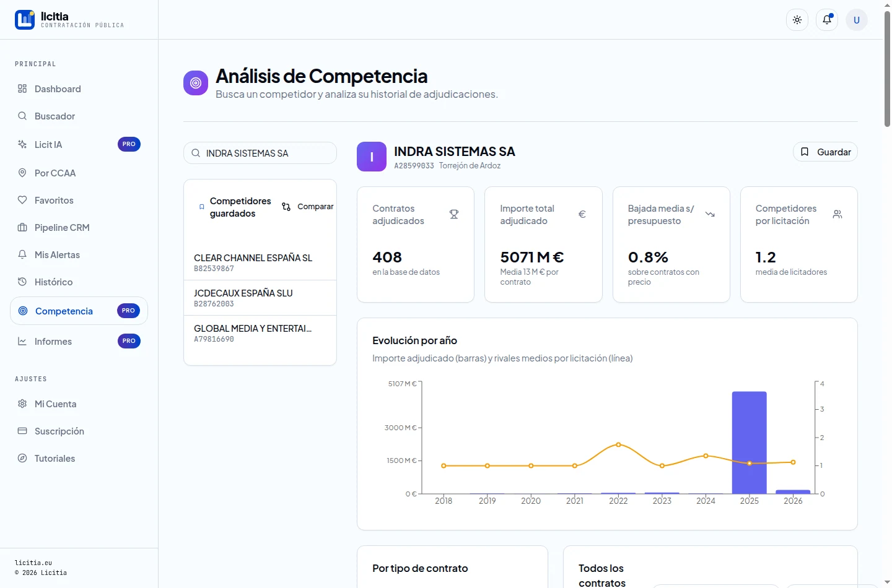Click the bookmark icon by Competidores guardados

201,207
